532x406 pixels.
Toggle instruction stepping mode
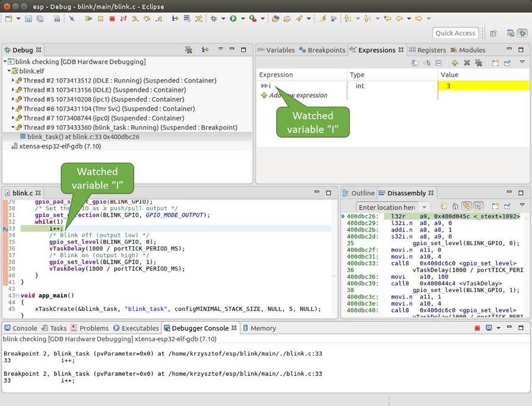pyautogui.click(x=175, y=18)
